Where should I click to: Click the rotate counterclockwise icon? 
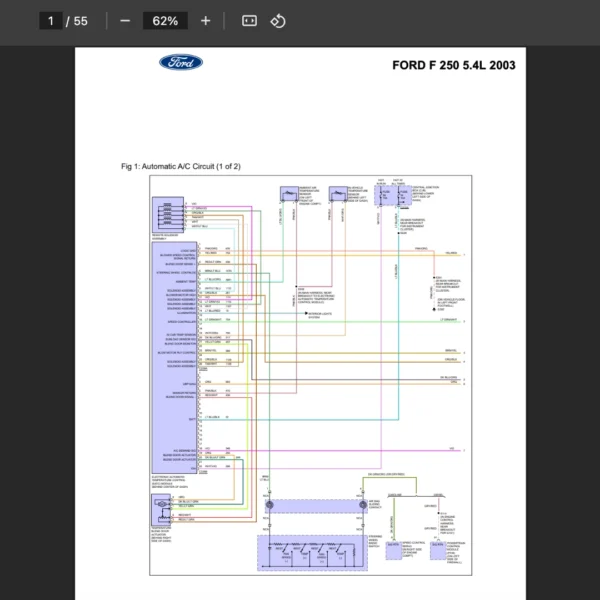278,21
